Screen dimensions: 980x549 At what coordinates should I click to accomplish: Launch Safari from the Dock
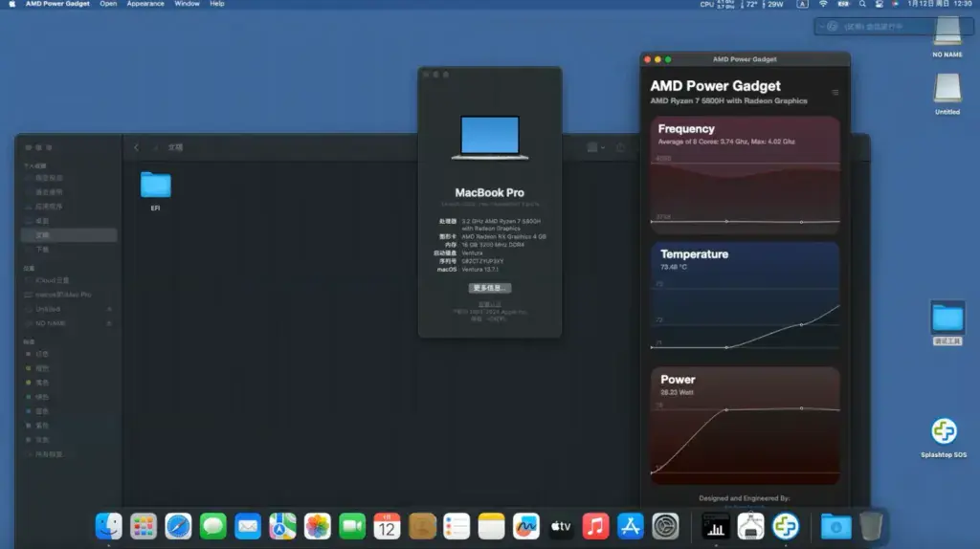(178, 526)
